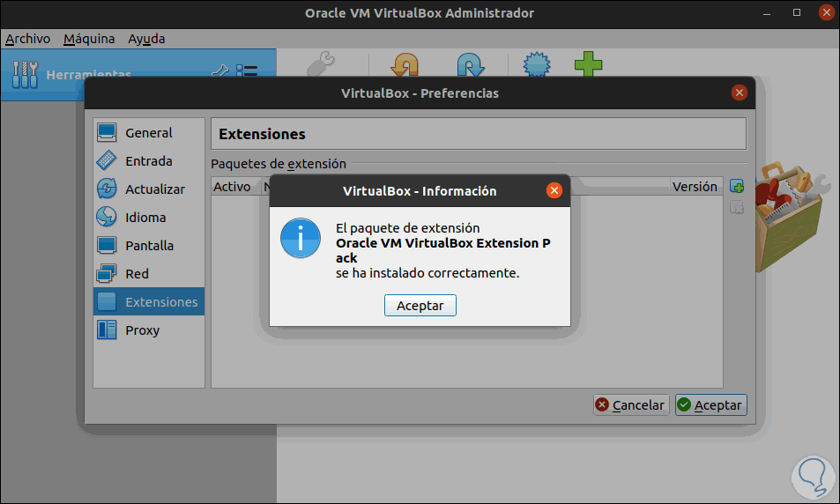Screen dimensions: 840x504
Task: Click the Entrada keyboard icon
Action: [107, 160]
